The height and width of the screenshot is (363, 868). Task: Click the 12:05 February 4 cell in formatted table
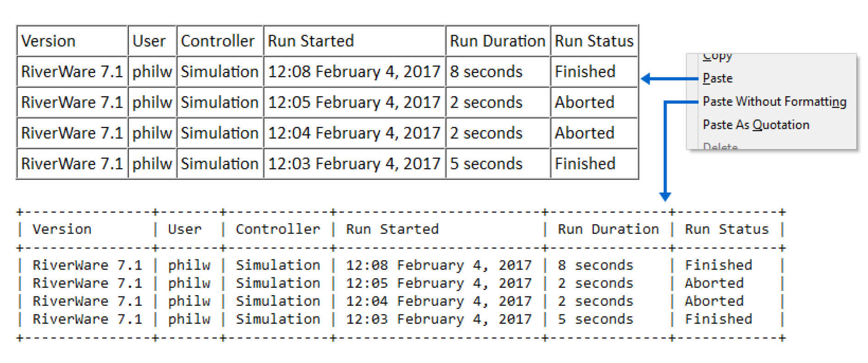[354, 102]
